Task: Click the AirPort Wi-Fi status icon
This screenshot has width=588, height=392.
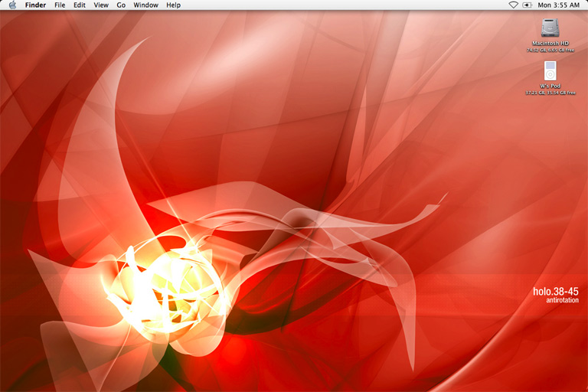Action: point(513,5)
